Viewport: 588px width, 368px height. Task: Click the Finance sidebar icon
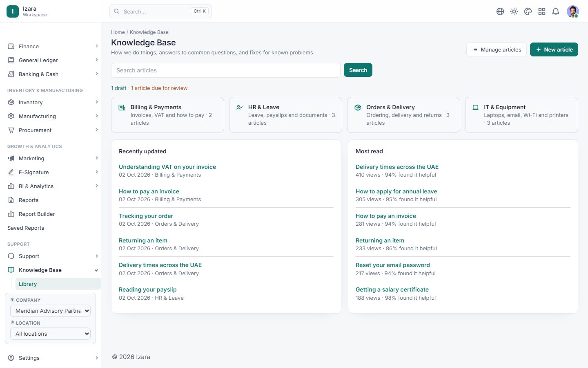coord(11,46)
